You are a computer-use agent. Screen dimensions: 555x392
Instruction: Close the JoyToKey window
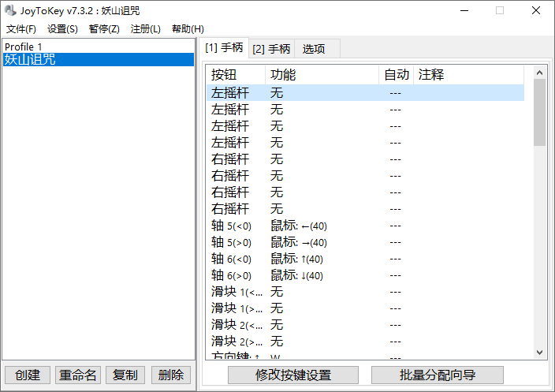coord(536,10)
